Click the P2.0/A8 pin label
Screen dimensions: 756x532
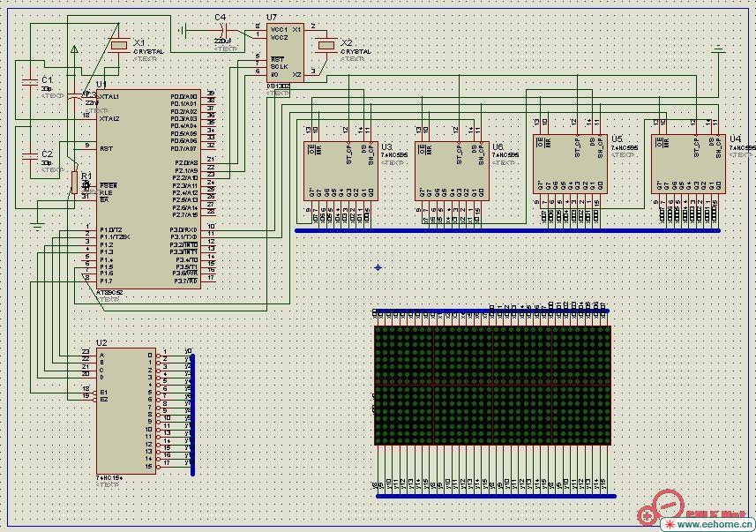click(x=185, y=163)
